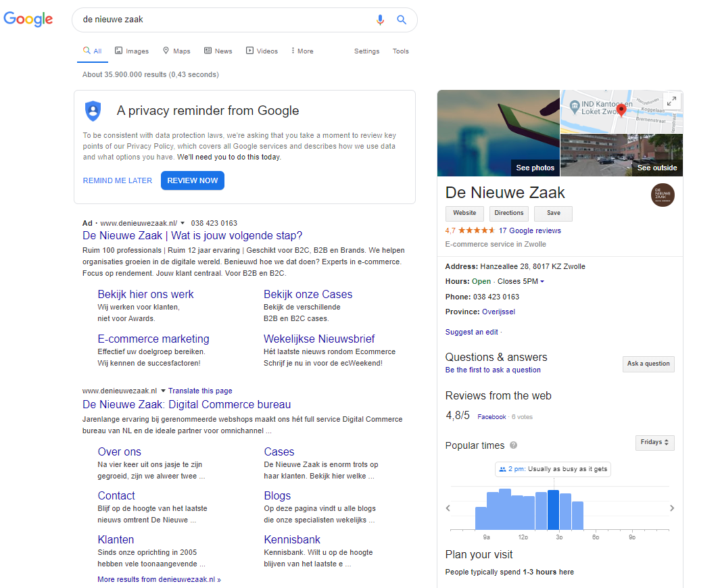Open the 'Klanten' sitelink
Screen dimensions: 720x588
(x=116, y=539)
